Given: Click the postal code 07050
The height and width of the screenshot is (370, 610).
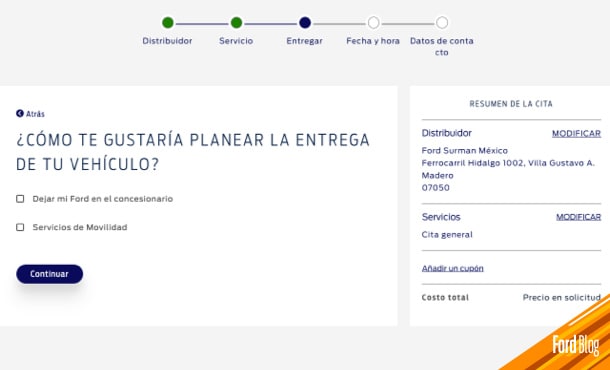Looking at the screenshot, I should (x=435, y=188).
